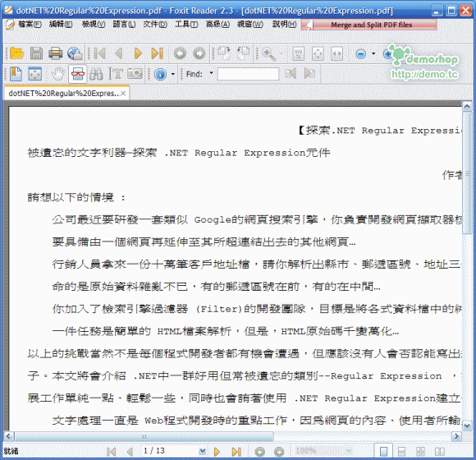Image resolution: width=476 pixels, height=460 pixels.
Task: Click vertical scrollbar up arrow
Action: [x=467, y=106]
